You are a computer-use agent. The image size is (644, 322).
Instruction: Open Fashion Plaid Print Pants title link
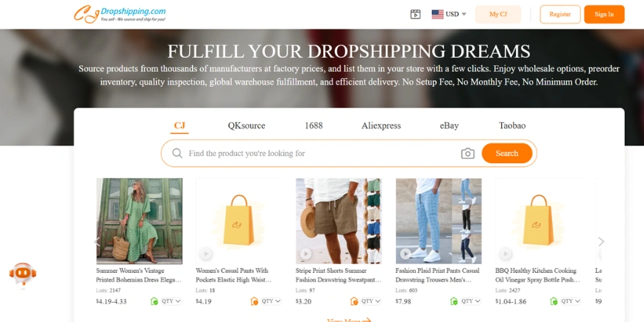pyautogui.click(x=437, y=275)
